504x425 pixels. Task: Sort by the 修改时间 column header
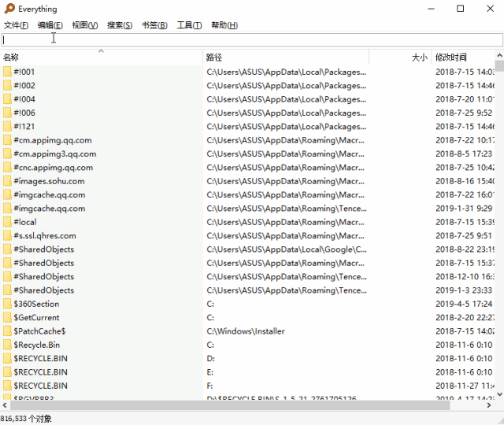(463, 57)
